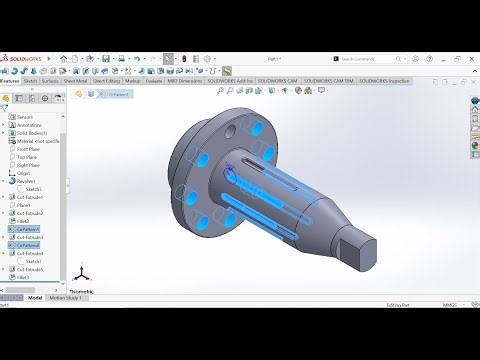Click the Measure tool icon
This screenshot has width=480, height=360.
click(227, 71)
